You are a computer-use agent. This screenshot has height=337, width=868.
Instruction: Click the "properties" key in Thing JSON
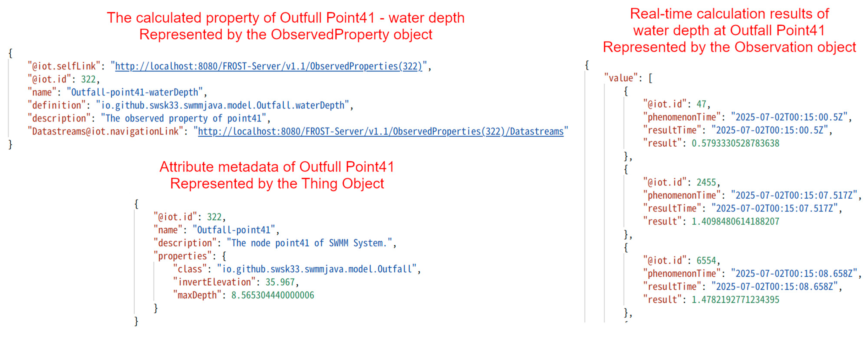coord(182,256)
